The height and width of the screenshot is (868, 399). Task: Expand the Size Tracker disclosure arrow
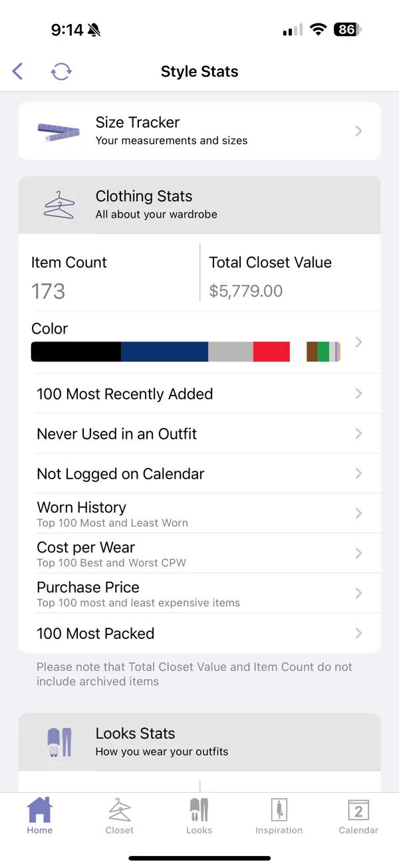point(358,131)
